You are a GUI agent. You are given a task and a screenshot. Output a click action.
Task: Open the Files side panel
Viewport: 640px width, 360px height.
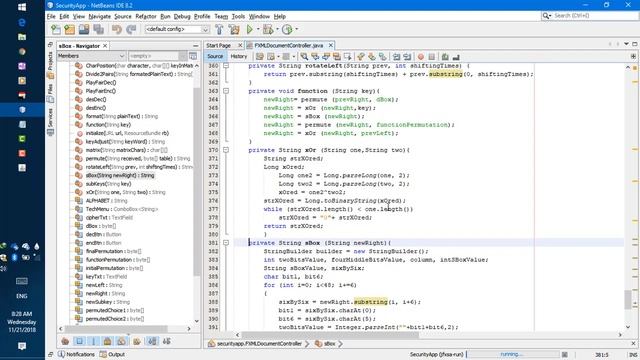[x=50, y=93]
